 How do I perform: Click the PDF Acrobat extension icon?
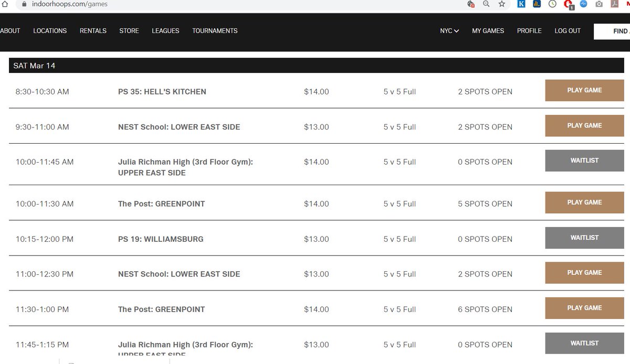(614, 4)
